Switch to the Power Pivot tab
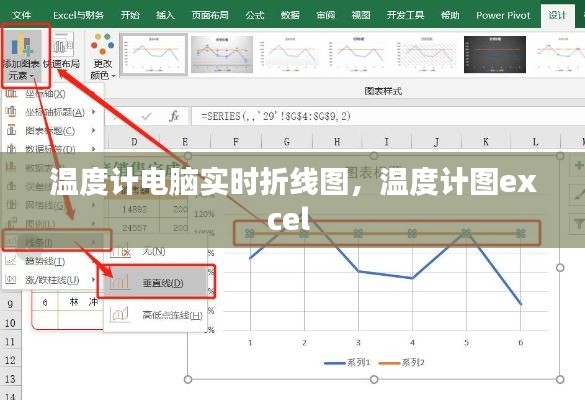Viewport: 585px width, 400px height. click(503, 15)
